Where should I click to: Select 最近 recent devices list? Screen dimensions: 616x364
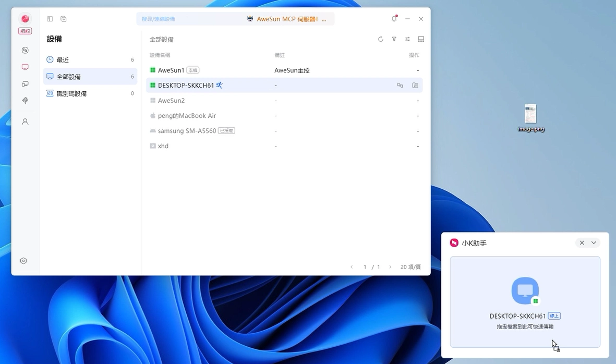(x=90, y=59)
